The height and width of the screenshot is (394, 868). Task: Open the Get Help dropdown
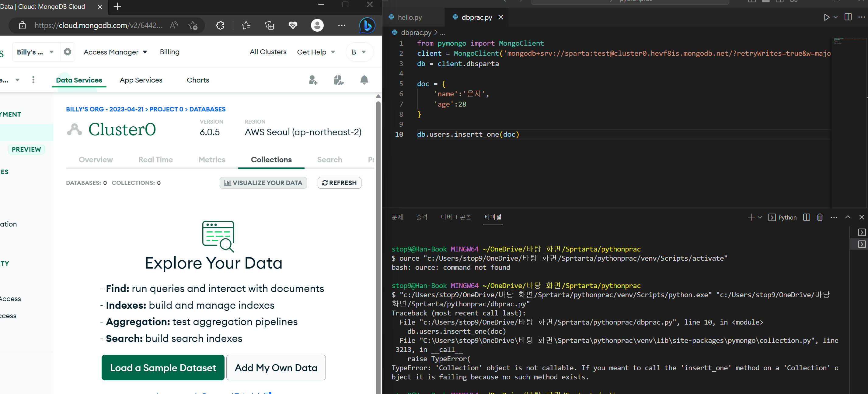coord(316,52)
